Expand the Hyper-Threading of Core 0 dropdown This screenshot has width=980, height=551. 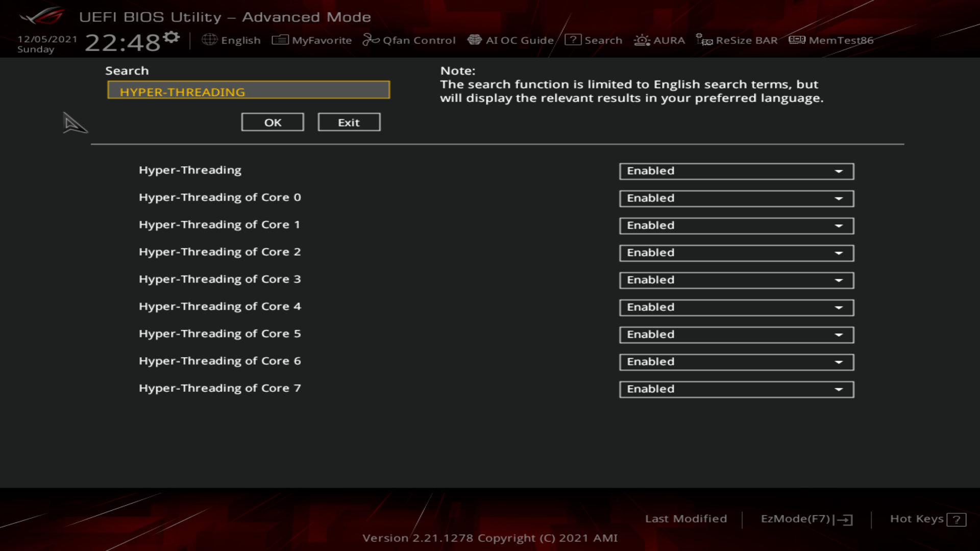click(736, 198)
